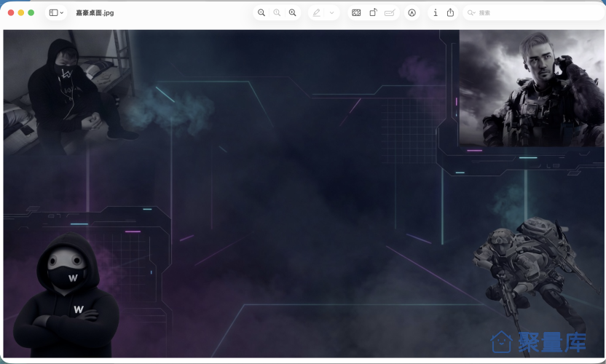Click the remove background icon

[356, 13]
